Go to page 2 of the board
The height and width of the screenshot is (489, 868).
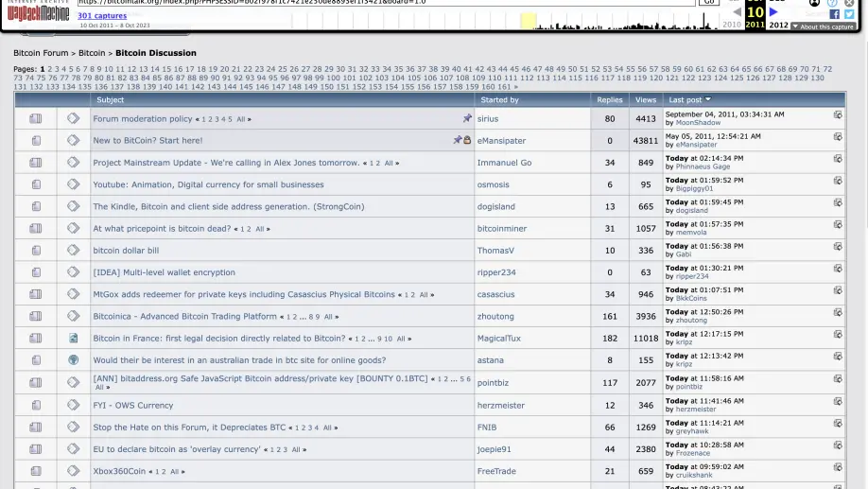(50, 69)
